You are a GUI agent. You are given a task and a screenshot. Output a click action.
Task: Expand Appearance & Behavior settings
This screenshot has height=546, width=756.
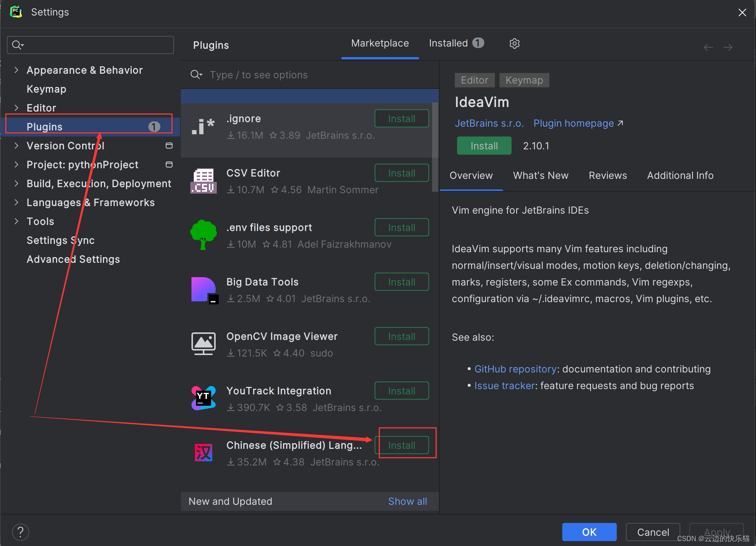[x=16, y=70]
